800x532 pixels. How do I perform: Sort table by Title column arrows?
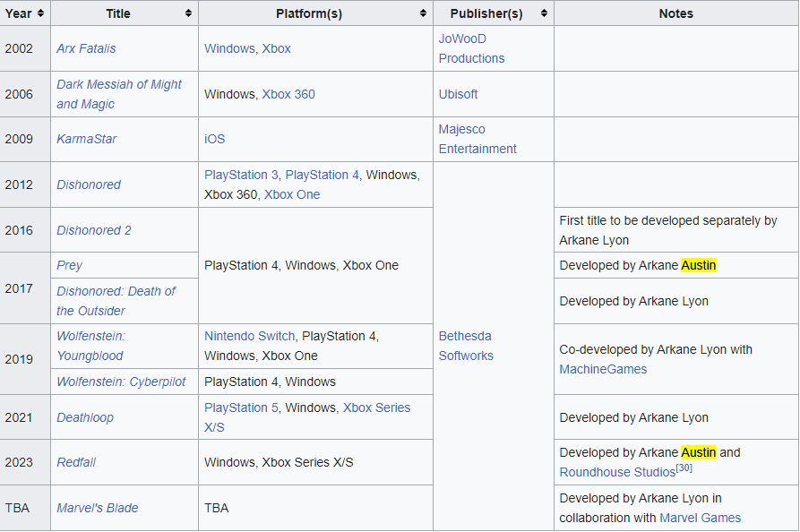click(x=188, y=13)
